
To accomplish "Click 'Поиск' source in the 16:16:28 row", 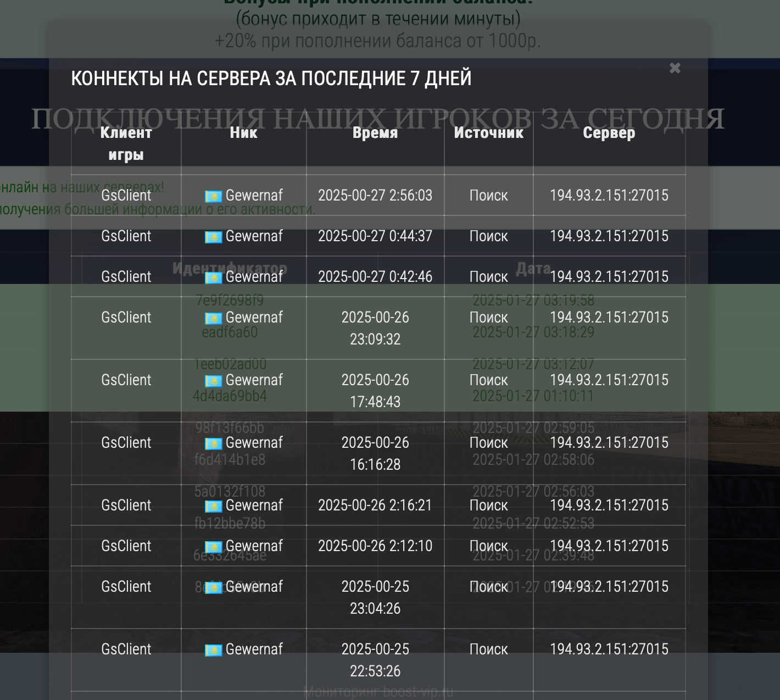I will pyautogui.click(x=489, y=442).
